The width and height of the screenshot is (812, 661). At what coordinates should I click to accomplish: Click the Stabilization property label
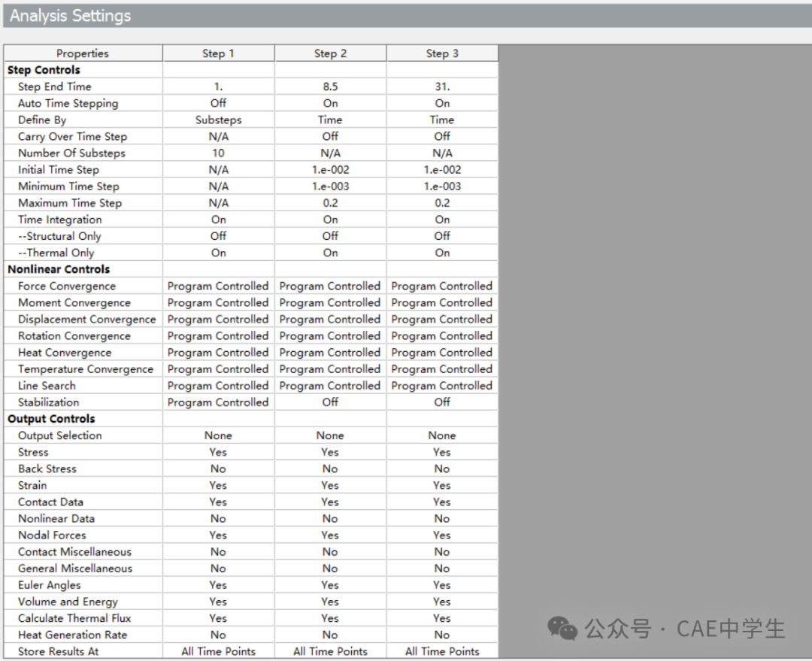pyautogui.click(x=48, y=402)
